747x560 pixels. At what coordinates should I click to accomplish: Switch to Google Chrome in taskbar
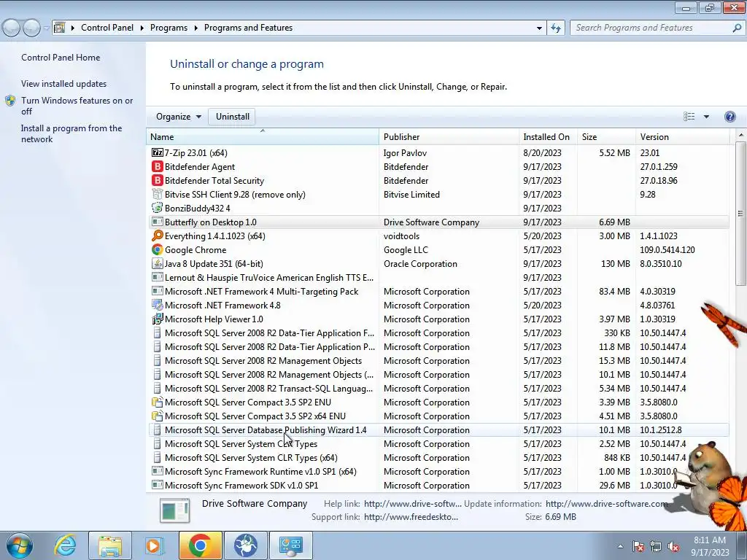pyautogui.click(x=200, y=545)
